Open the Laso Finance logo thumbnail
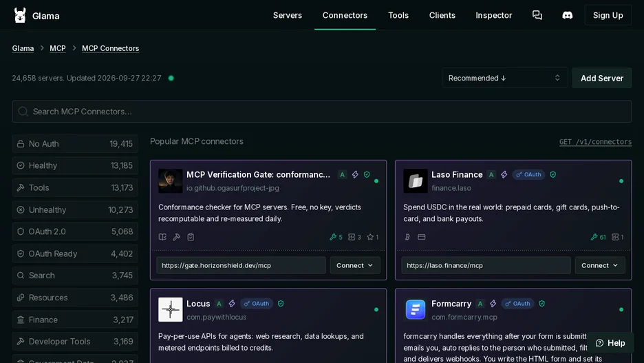This screenshot has width=644, height=363. coord(416,181)
